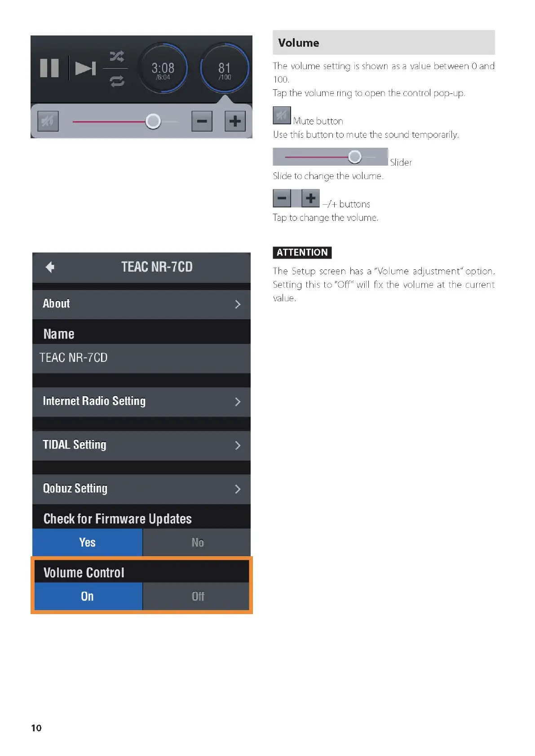This screenshot has height=756, width=535.
Task: Tap the volume ring showing 81
Action: point(224,68)
